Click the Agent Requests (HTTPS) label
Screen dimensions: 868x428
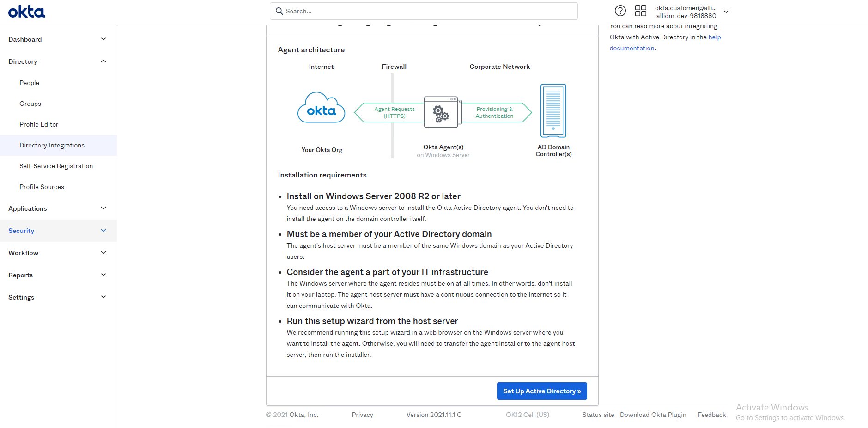coord(395,112)
